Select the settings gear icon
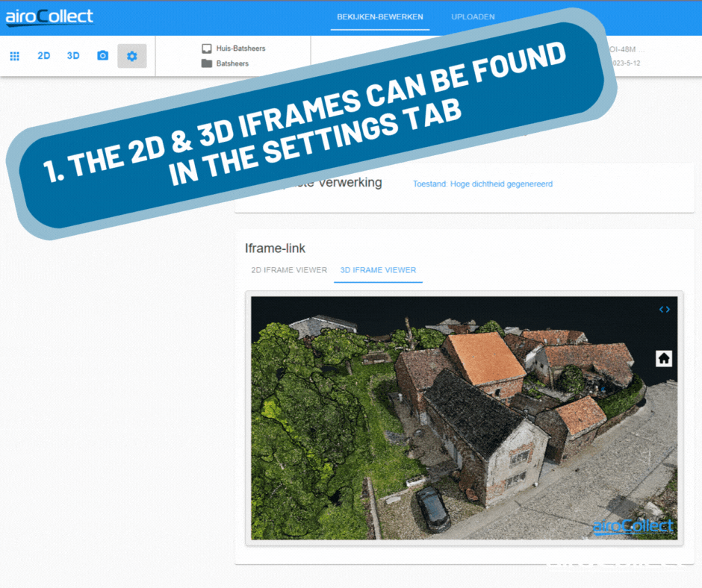 coord(132,56)
